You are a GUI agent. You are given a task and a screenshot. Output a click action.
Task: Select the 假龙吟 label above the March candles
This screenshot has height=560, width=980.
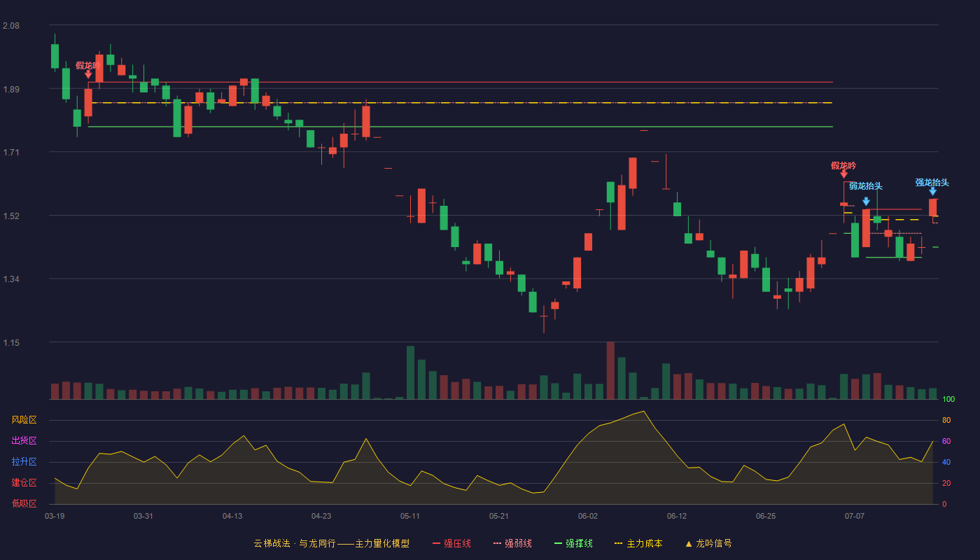point(88,66)
